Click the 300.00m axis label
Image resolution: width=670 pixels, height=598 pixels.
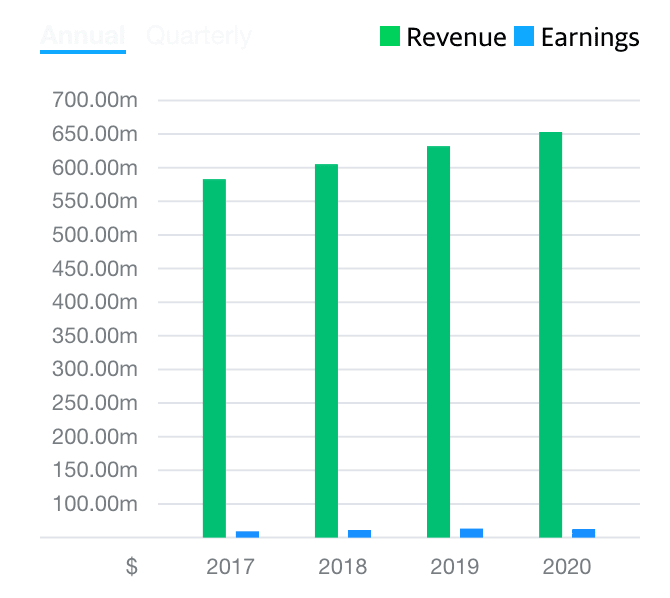click(95, 369)
